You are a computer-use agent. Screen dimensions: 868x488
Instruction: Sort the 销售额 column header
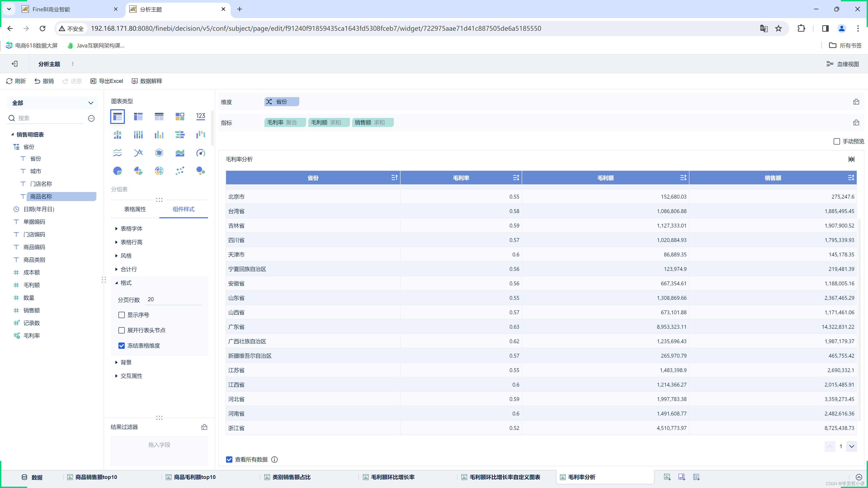tap(851, 178)
